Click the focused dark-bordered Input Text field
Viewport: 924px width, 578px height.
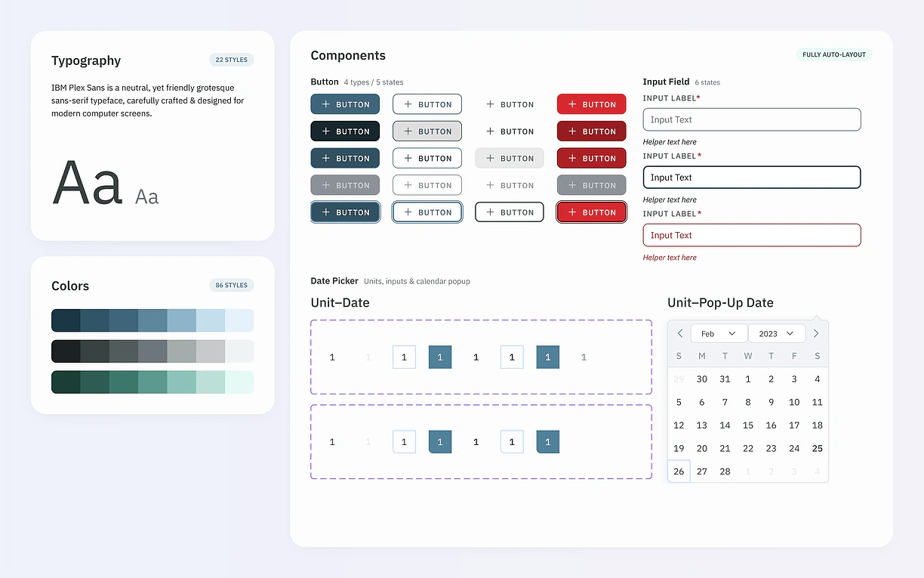[x=752, y=178]
